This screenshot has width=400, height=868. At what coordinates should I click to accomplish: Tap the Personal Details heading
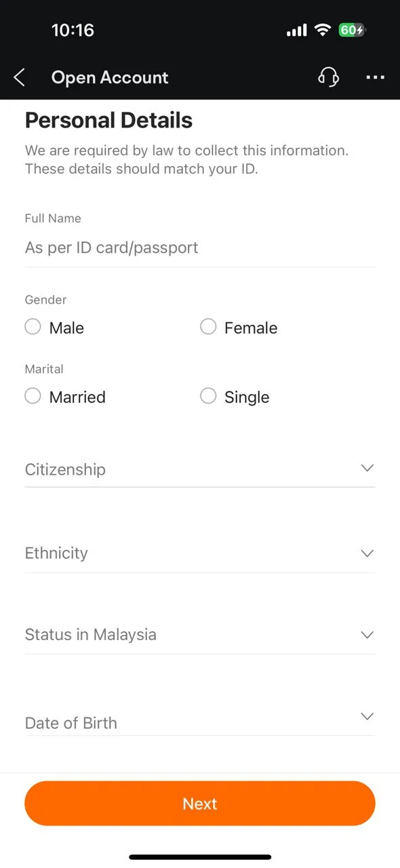108,121
